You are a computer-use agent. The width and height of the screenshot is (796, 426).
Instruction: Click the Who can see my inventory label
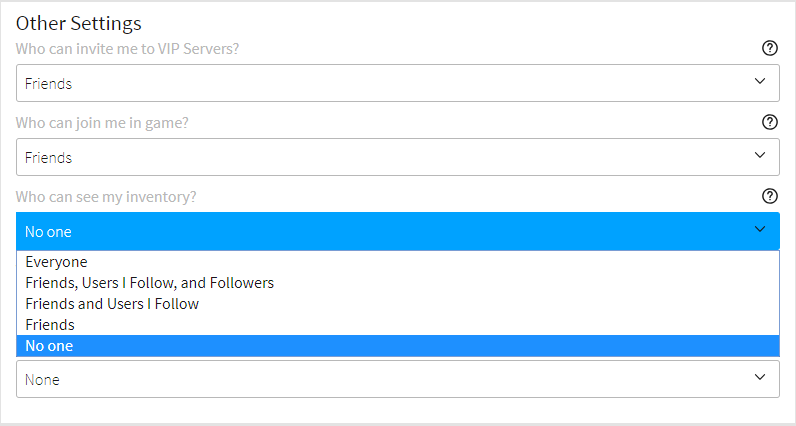pyautogui.click(x=106, y=197)
